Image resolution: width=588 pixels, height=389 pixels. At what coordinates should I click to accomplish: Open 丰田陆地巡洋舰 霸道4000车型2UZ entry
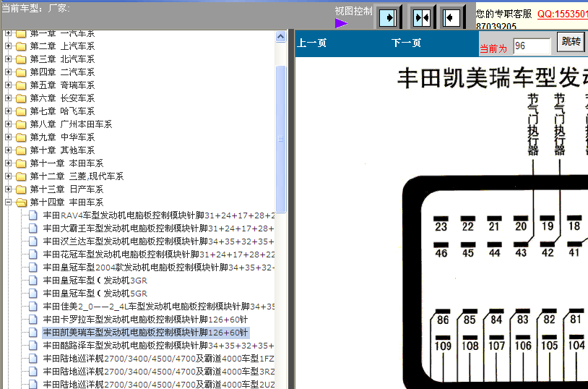[159, 384]
